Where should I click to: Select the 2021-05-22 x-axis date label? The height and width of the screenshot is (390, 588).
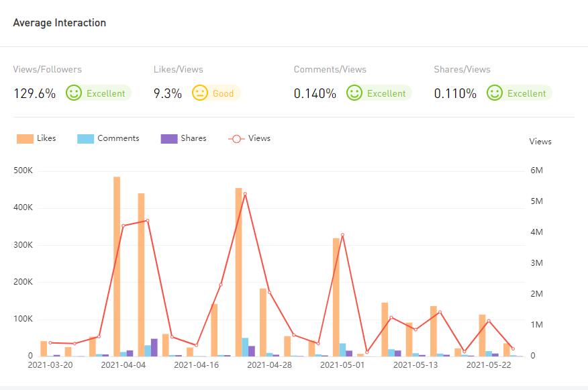pos(489,365)
